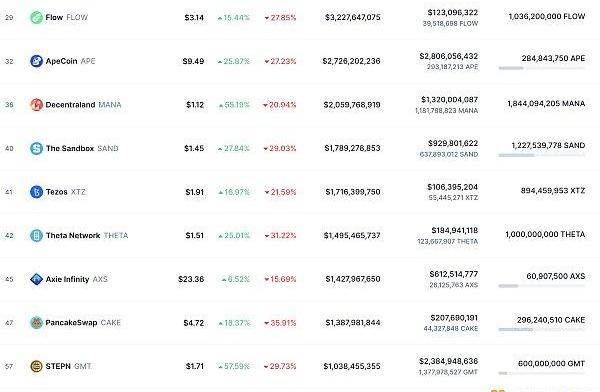Click the ApeCoin logo icon
The height and width of the screenshot is (392, 600).
coord(36,61)
